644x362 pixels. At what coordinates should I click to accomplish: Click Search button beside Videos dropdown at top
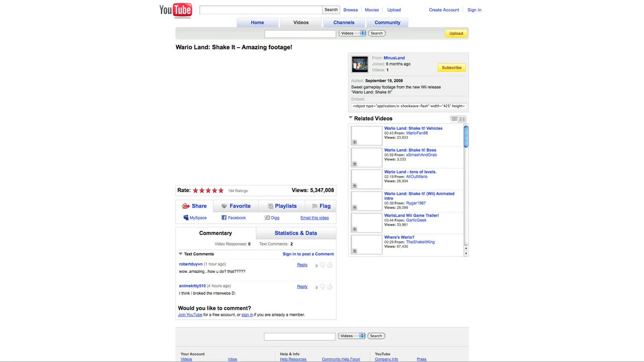click(x=377, y=33)
